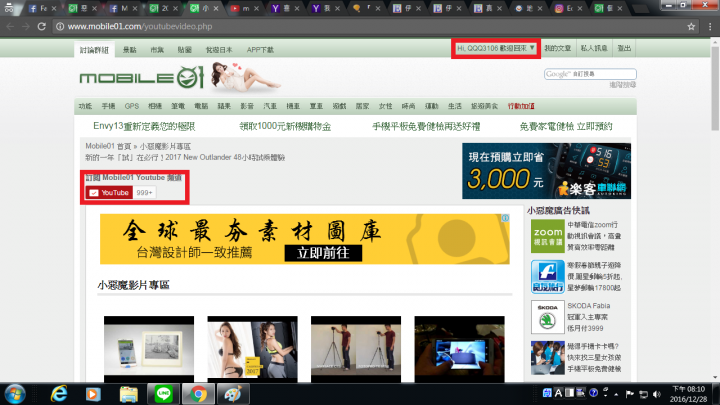Switch to the YouTube browser tab
This screenshot has height=405, width=720.
click(245, 8)
